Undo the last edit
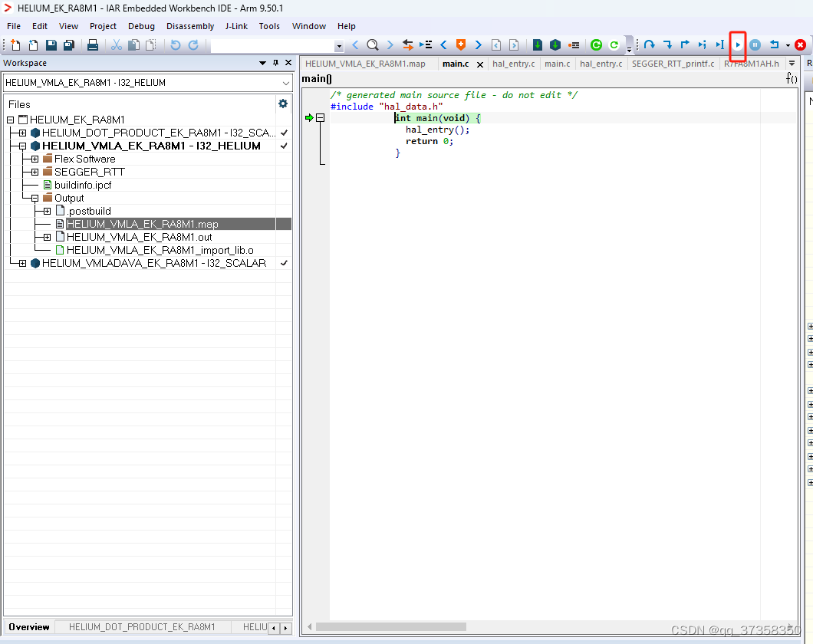The height and width of the screenshot is (644, 813). pyautogui.click(x=175, y=45)
